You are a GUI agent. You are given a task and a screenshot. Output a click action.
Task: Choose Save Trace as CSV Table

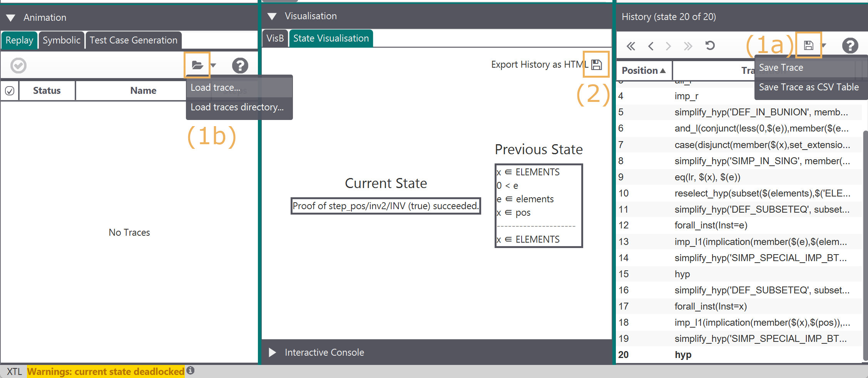(x=808, y=87)
